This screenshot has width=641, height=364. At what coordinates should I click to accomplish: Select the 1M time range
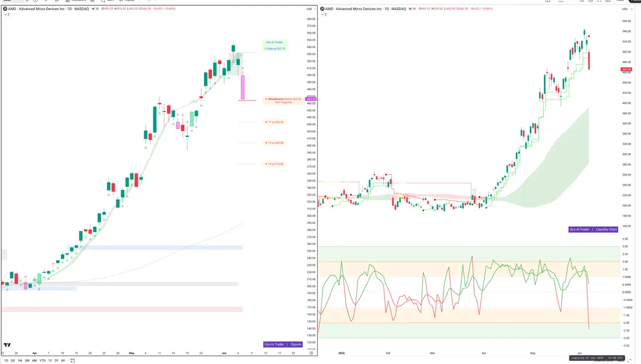(20, 360)
